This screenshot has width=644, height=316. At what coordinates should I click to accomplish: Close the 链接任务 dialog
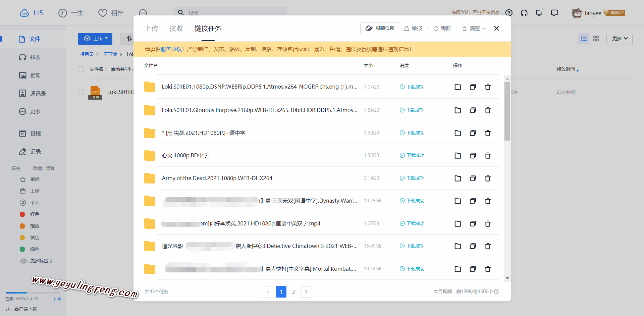[x=496, y=29]
